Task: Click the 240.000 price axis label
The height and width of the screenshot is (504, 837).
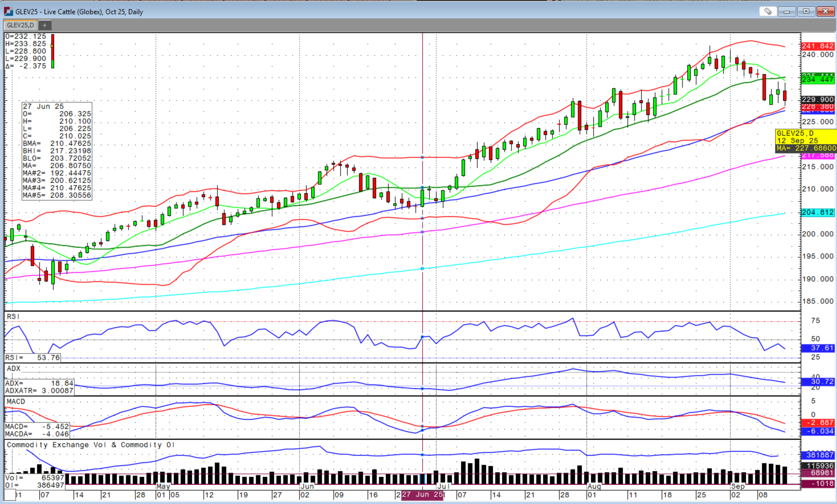Action: coord(818,55)
